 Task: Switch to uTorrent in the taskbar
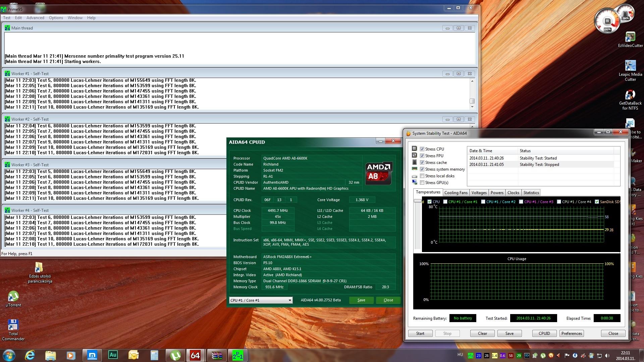coord(175,355)
